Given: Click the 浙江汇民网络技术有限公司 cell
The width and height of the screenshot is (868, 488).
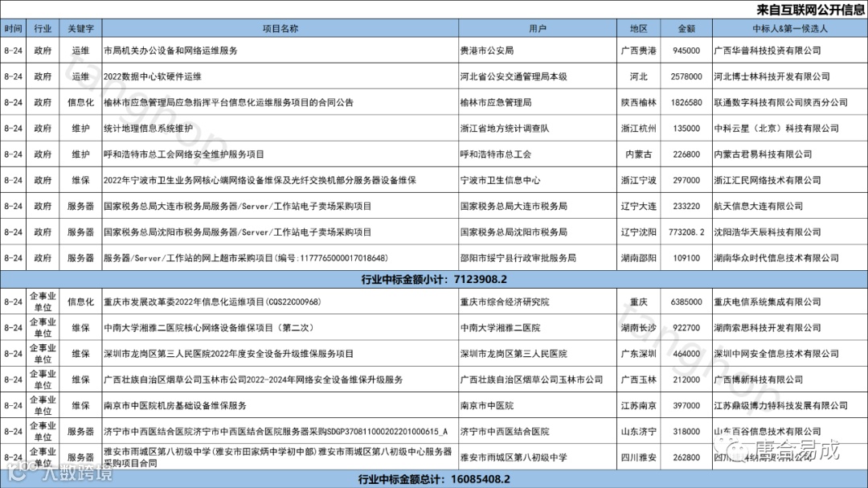Looking at the screenshot, I should (x=790, y=180).
